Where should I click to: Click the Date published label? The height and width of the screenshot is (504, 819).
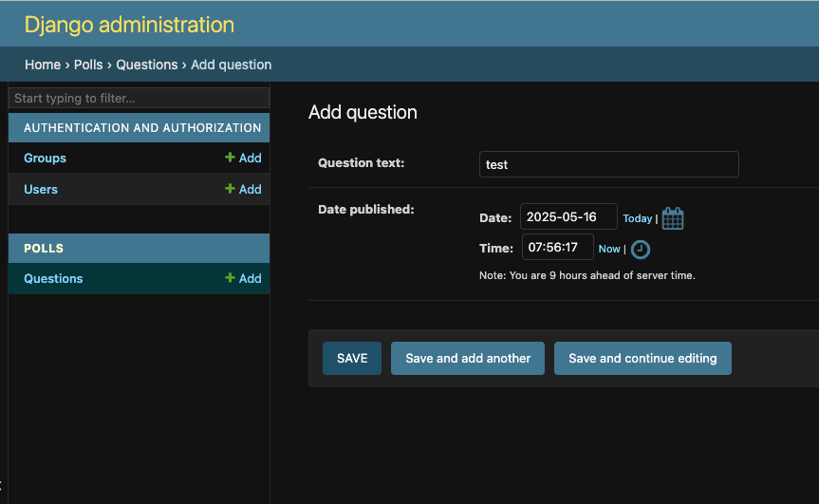coord(366,210)
